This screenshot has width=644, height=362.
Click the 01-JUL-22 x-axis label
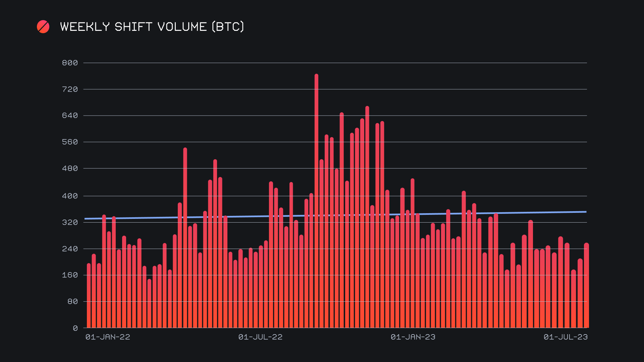pyautogui.click(x=260, y=337)
